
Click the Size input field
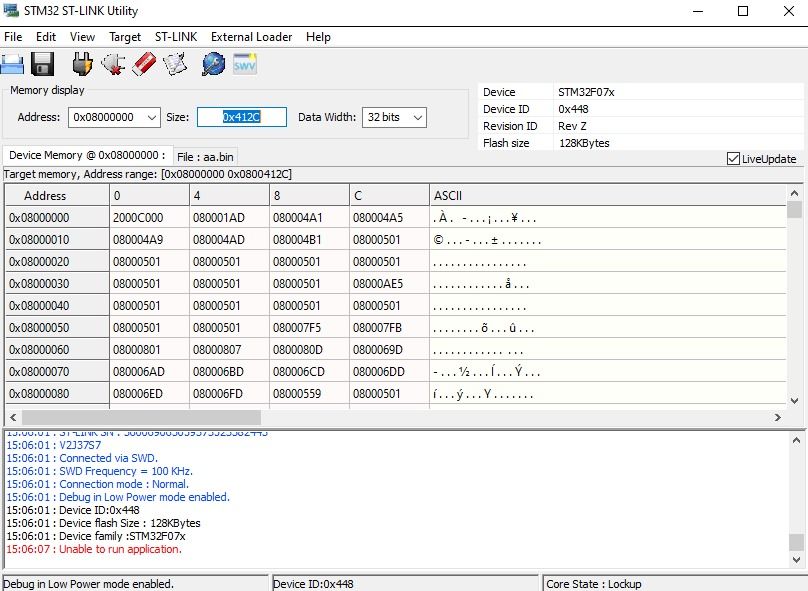point(242,117)
